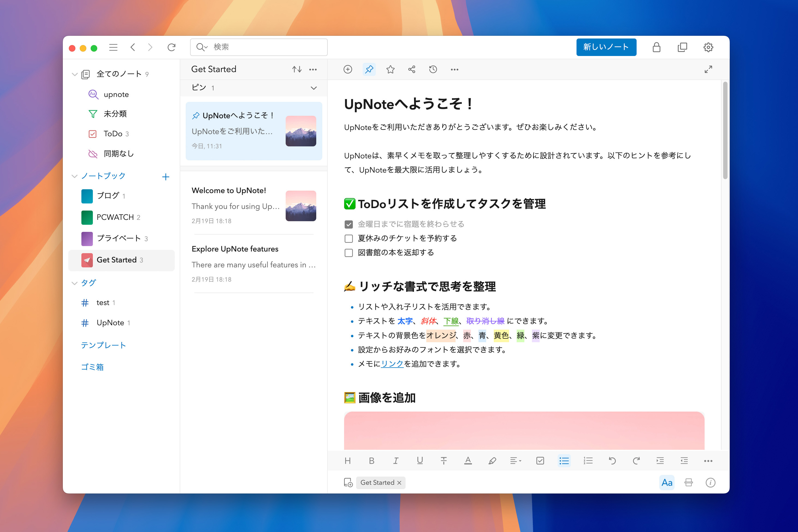This screenshot has height=532, width=798.
Task: Apply bold formatting in the editor toolbar
Action: tap(371, 460)
